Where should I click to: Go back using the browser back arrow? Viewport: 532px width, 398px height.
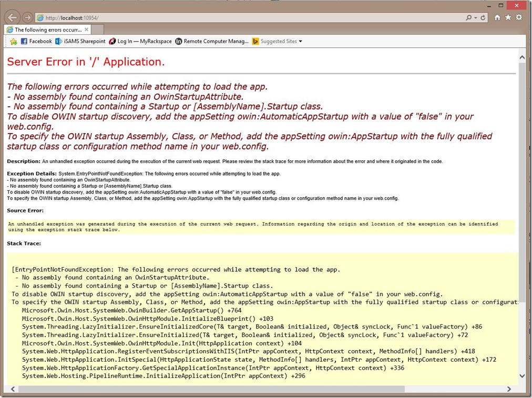pyautogui.click(x=13, y=17)
